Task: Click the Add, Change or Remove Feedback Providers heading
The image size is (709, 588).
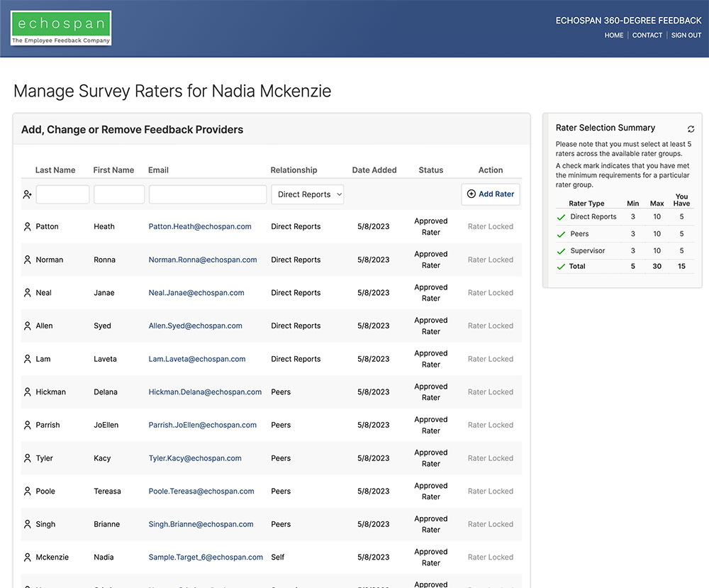Action: (x=132, y=129)
